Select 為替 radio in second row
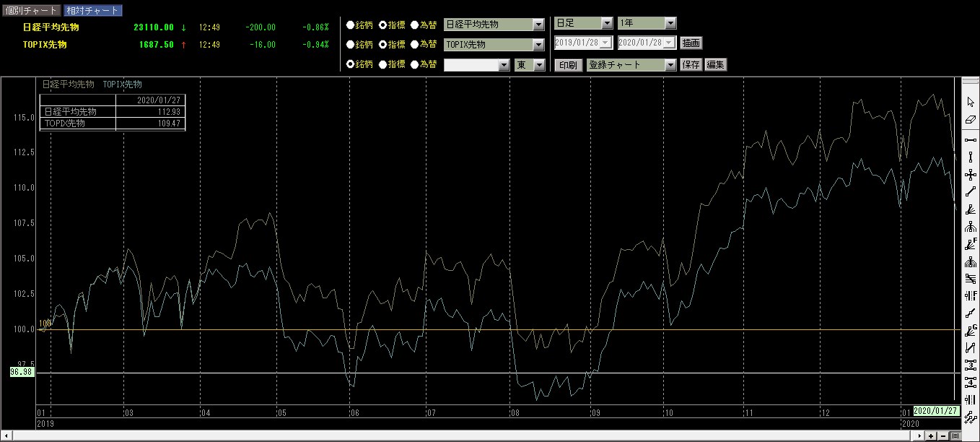The width and height of the screenshot is (980, 442). tap(414, 44)
